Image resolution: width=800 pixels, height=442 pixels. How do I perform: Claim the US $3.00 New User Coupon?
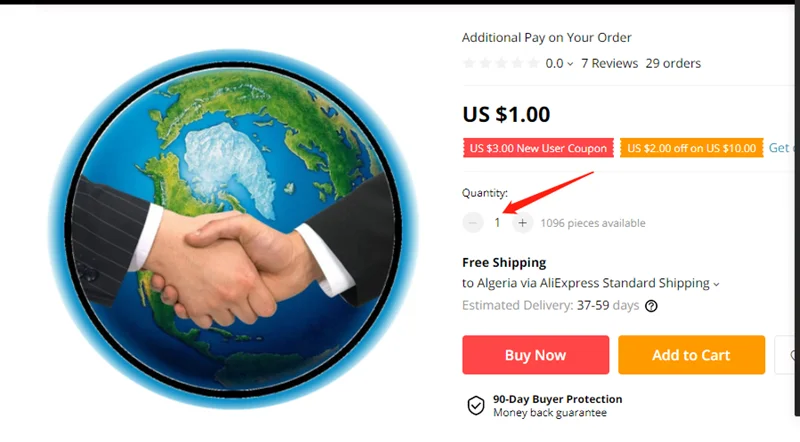pyautogui.click(x=538, y=148)
